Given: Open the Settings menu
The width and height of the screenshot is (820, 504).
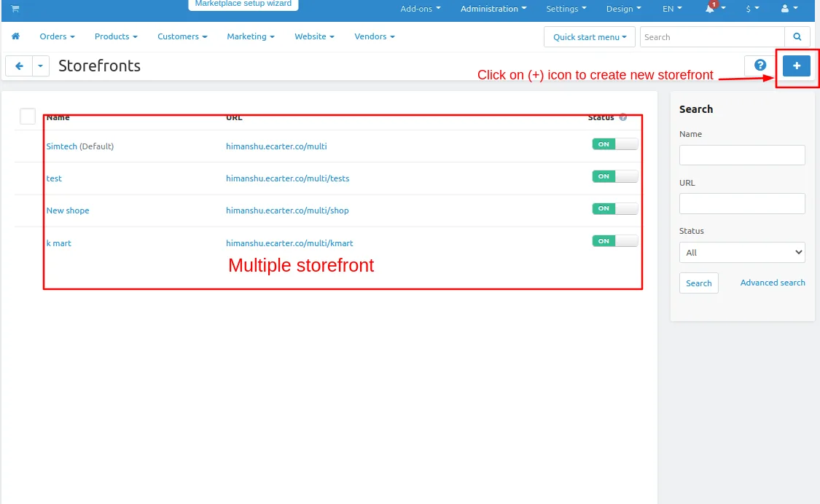Looking at the screenshot, I should coord(566,8).
